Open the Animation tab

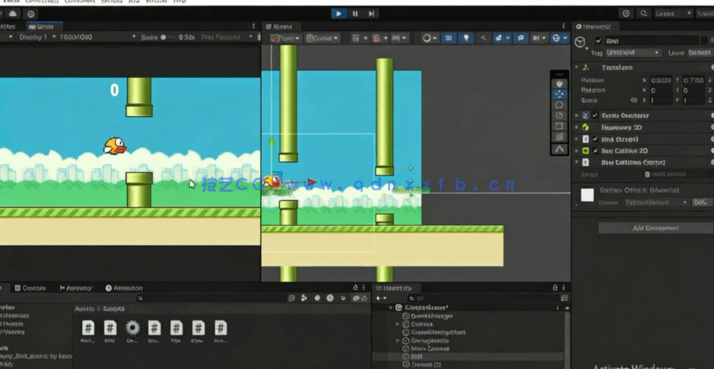click(124, 288)
